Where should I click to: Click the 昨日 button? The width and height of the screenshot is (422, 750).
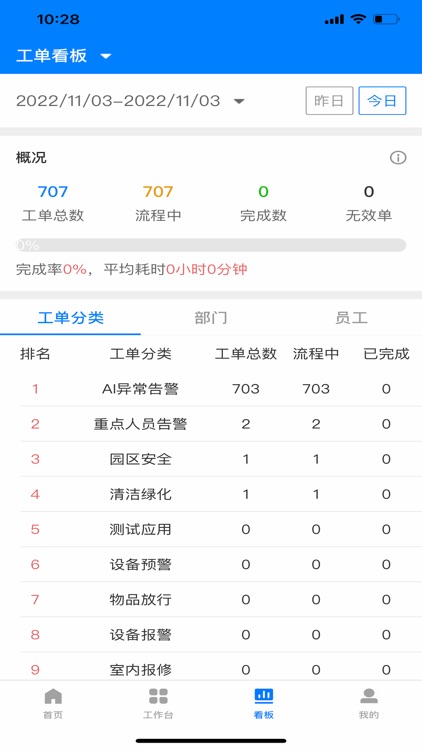click(x=329, y=100)
